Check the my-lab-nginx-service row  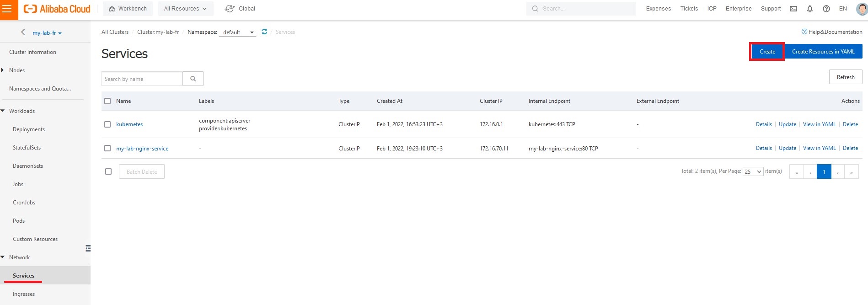[x=107, y=148]
